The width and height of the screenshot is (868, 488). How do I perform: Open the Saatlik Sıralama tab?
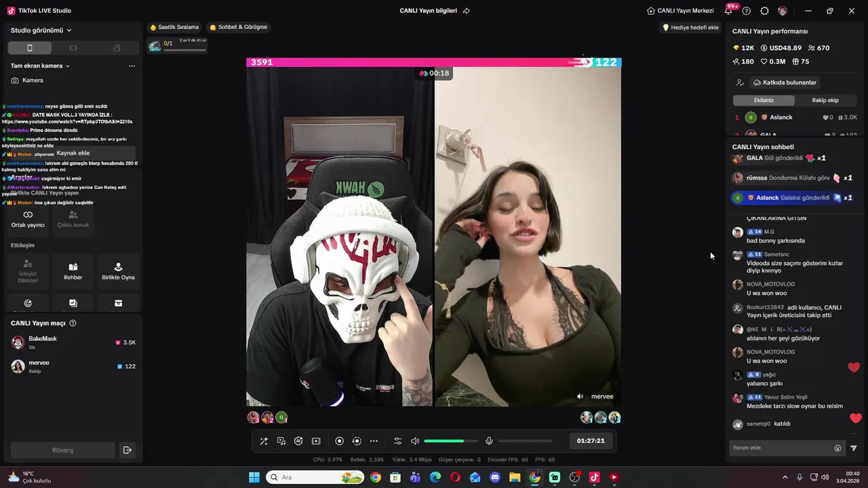click(174, 27)
